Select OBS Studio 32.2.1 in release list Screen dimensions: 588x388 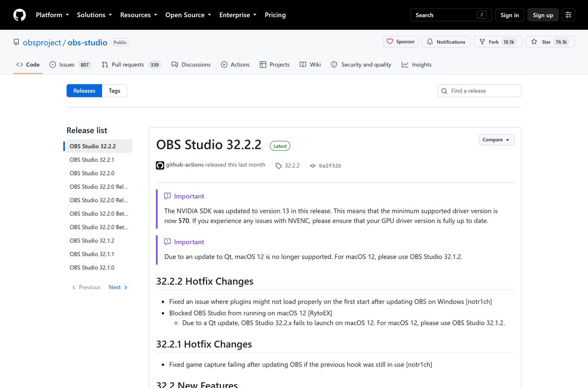pyautogui.click(x=98, y=160)
